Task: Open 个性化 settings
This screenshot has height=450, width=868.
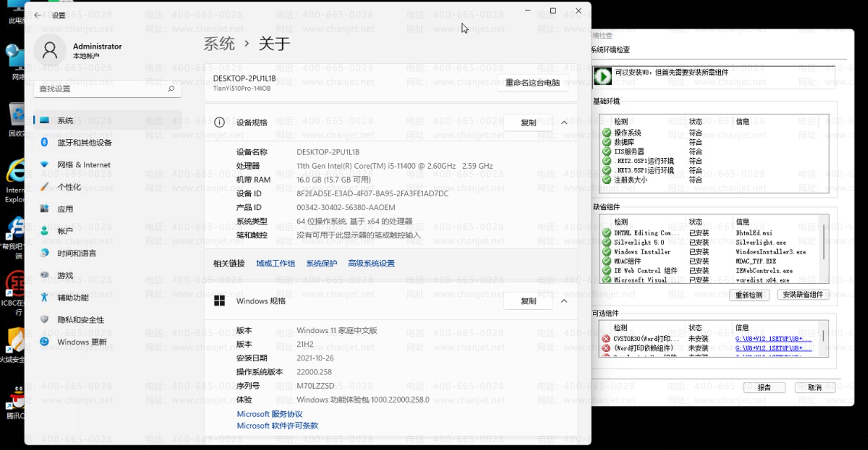Action: coord(107,187)
